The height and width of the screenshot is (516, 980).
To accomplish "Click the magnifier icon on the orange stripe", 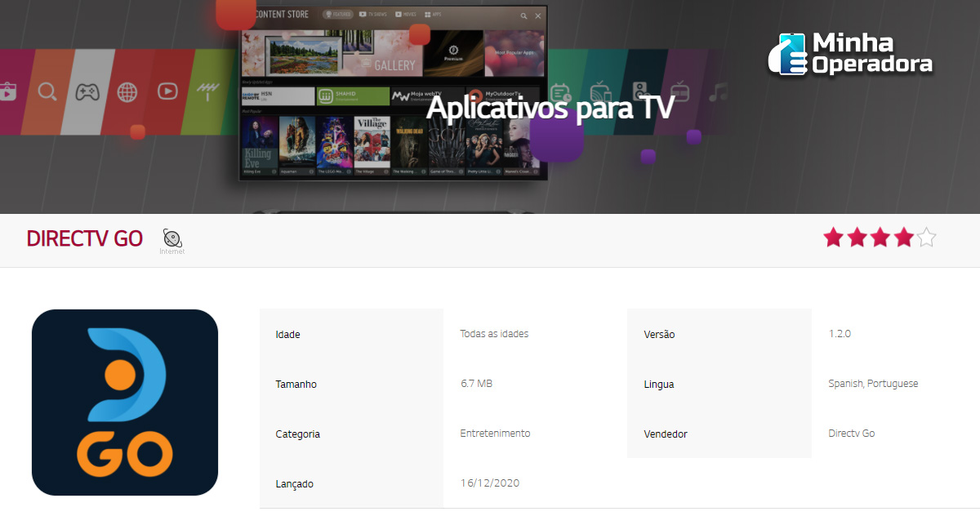I will (x=47, y=91).
